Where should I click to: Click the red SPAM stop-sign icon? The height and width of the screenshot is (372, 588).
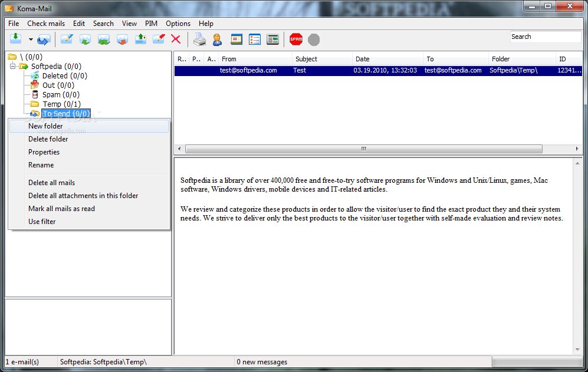pyautogui.click(x=296, y=39)
